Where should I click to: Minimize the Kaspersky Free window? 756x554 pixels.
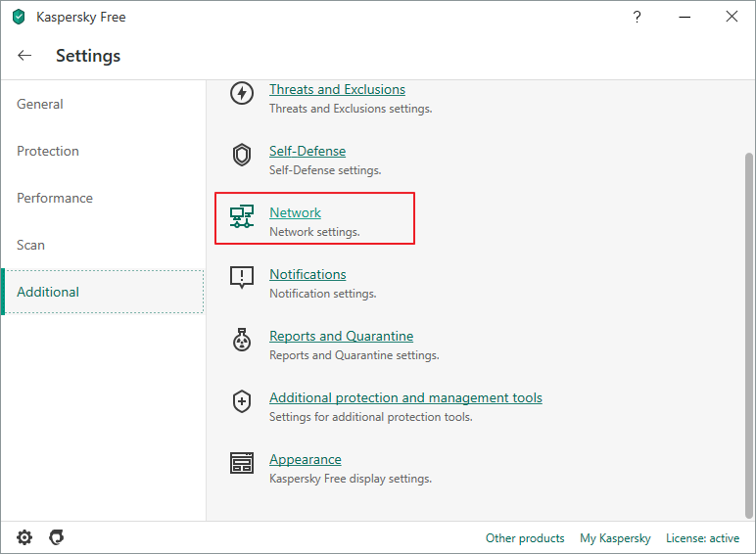685,17
